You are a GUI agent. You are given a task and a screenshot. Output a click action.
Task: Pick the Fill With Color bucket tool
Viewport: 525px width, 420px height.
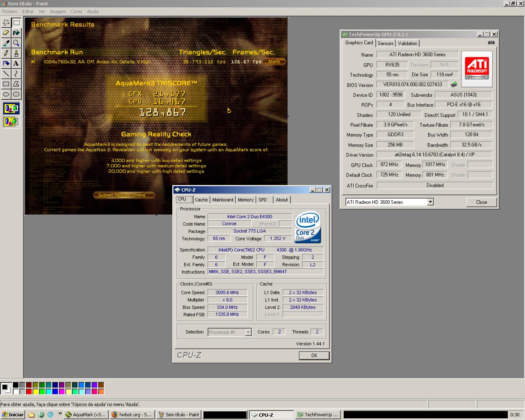coord(16,32)
